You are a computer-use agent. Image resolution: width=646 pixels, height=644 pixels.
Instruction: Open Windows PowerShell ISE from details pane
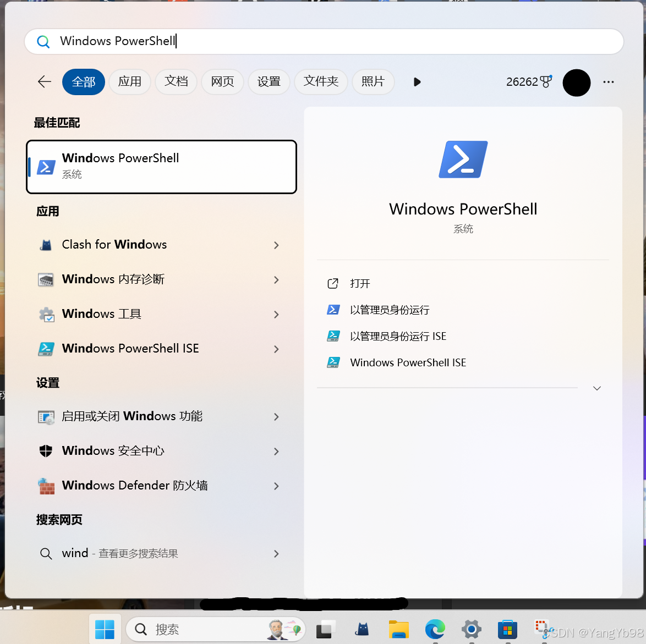(x=408, y=362)
